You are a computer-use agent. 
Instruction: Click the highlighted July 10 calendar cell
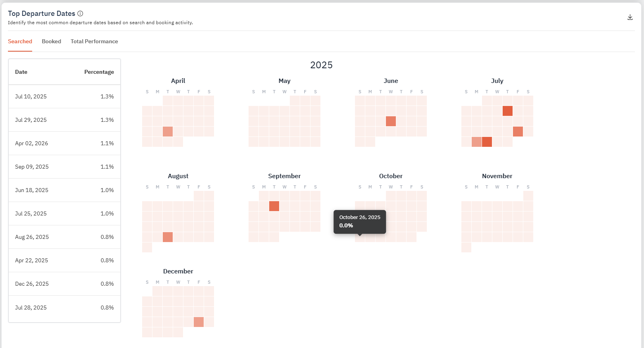[507, 111]
